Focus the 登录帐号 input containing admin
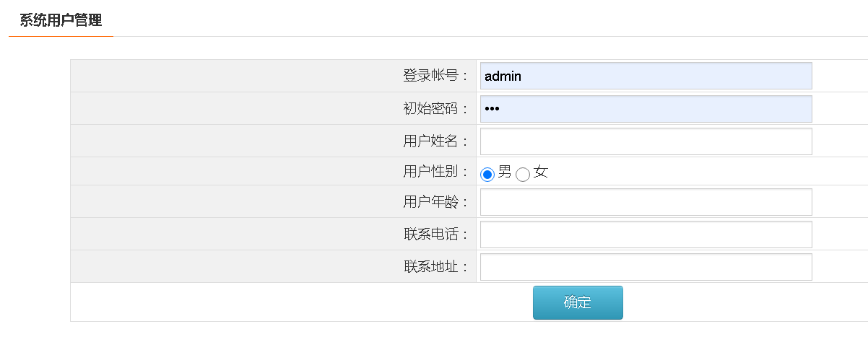Image resolution: width=868 pixels, height=342 pixels. 646,76
